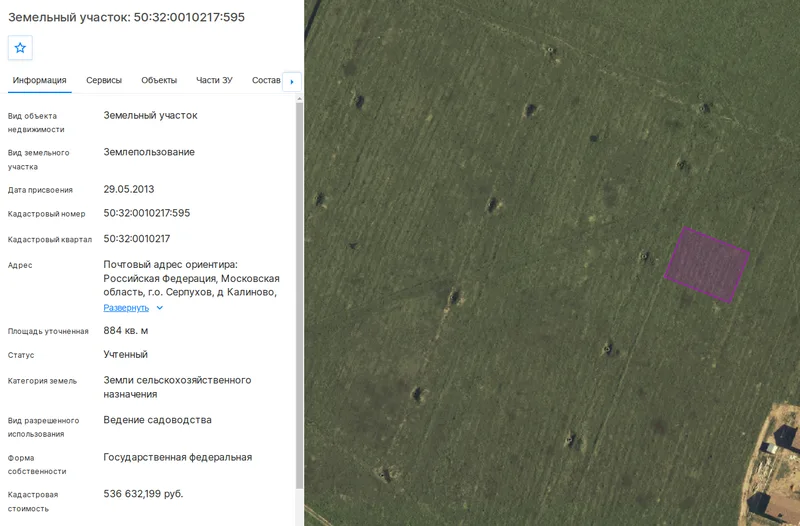Image resolution: width=800 pixels, height=526 pixels.
Task: Click the label Площадь уточненная
Action: pos(48,331)
